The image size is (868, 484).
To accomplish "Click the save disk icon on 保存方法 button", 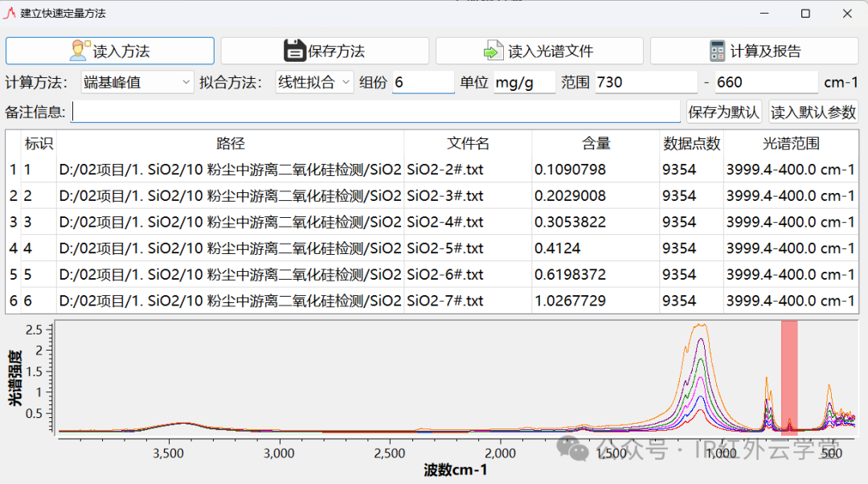I will point(296,50).
